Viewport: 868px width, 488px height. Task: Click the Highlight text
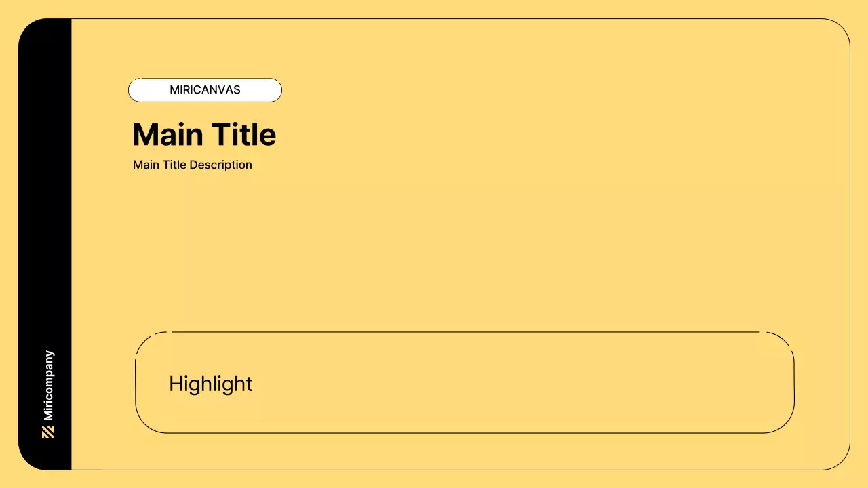click(210, 384)
